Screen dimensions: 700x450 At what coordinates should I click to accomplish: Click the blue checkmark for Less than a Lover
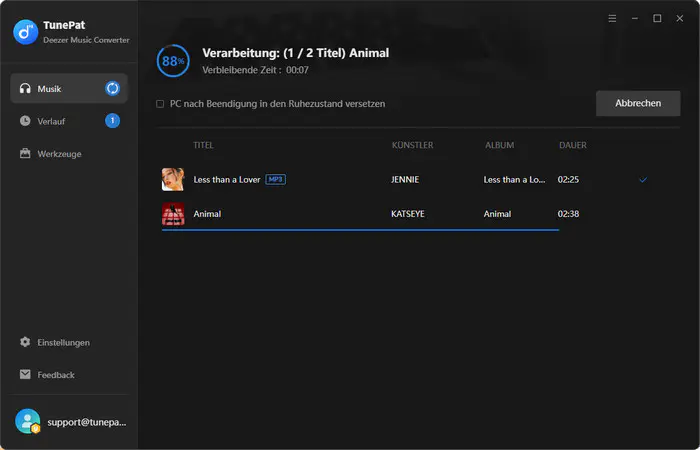pos(643,179)
